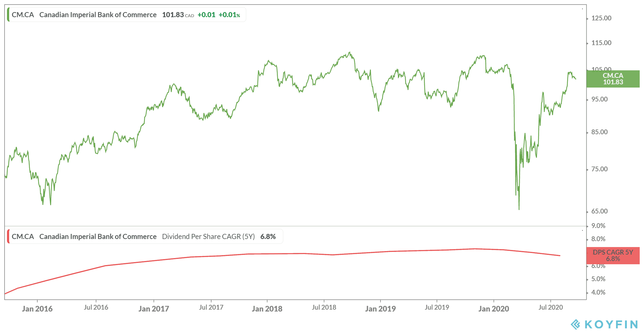Image resolution: width=644 pixels, height=333 pixels.
Task: Click the +0.01% change value
Action: pyautogui.click(x=229, y=15)
